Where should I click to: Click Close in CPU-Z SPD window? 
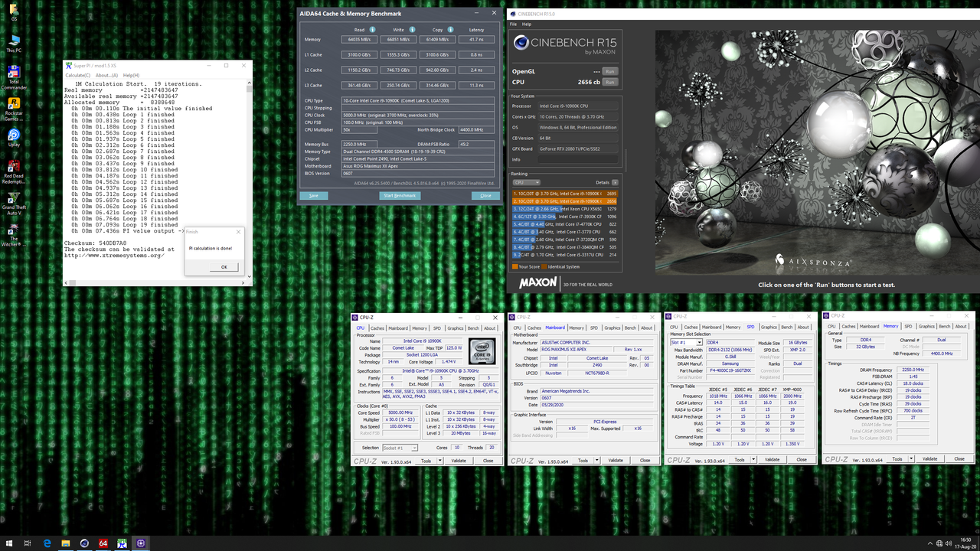(x=802, y=460)
